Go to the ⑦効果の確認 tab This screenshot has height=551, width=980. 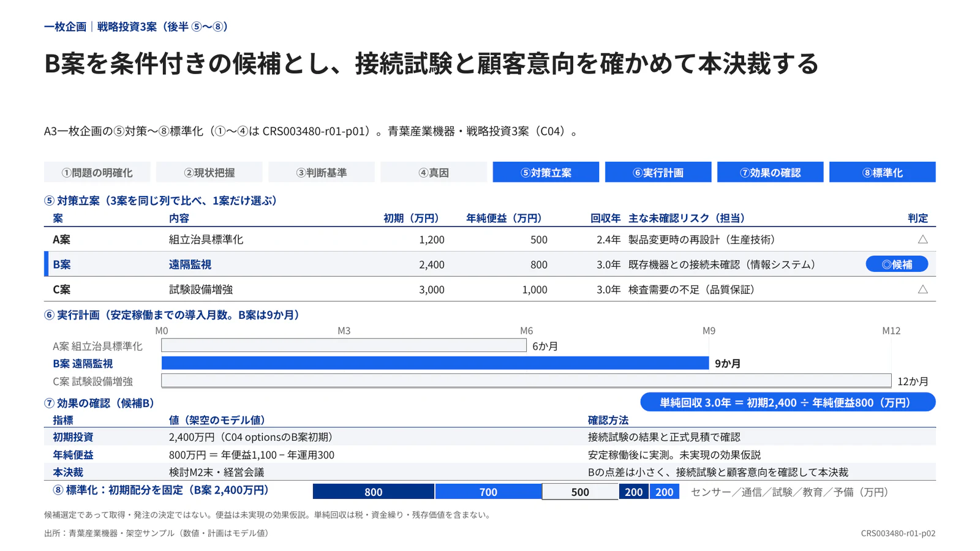(x=770, y=172)
